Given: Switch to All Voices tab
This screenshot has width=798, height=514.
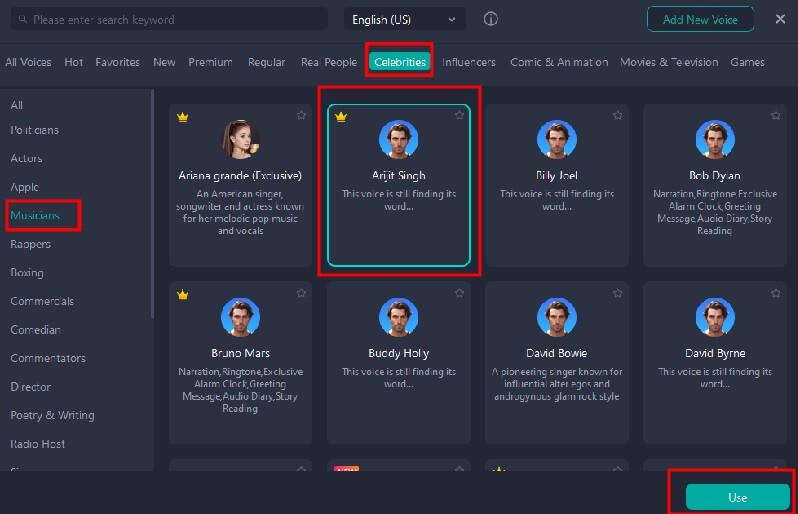Looking at the screenshot, I should 28,62.
